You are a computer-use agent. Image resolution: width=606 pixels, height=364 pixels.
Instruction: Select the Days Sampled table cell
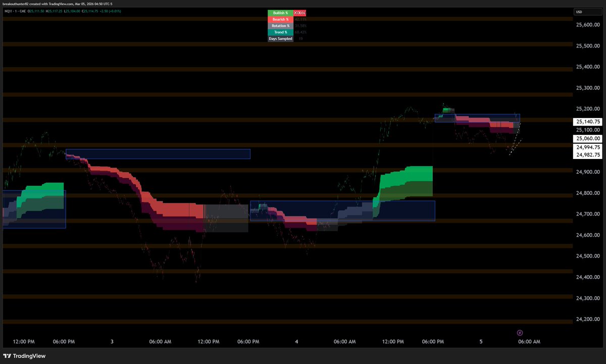[x=281, y=38]
